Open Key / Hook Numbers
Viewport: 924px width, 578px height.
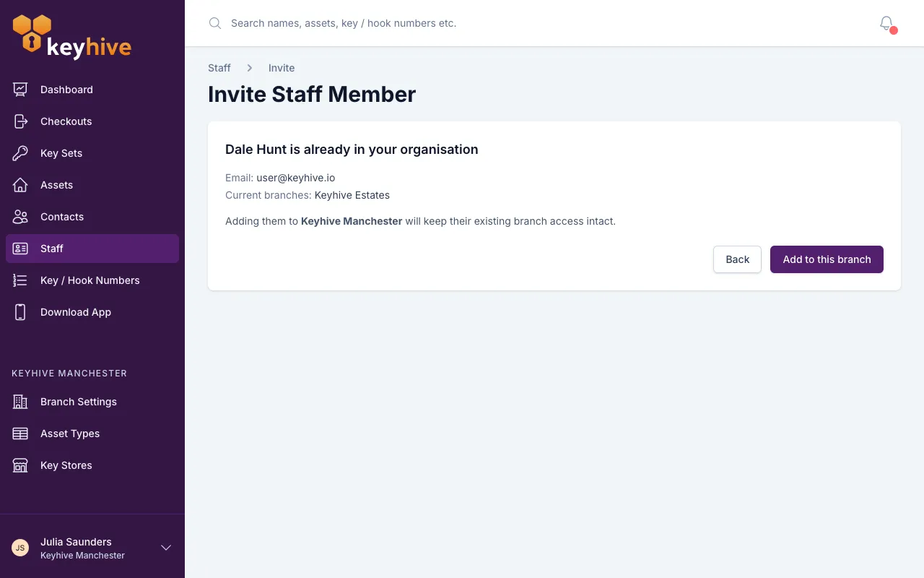[92, 280]
